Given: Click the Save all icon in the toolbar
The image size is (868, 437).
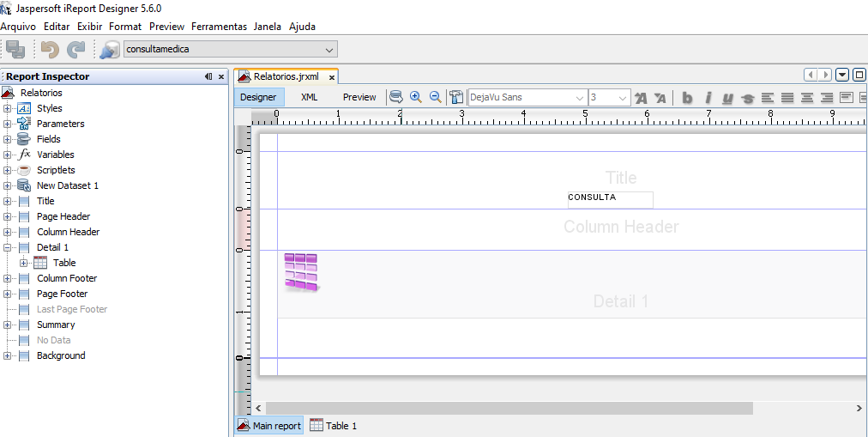Looking at the screenshot, I should (x=15, y=50).
